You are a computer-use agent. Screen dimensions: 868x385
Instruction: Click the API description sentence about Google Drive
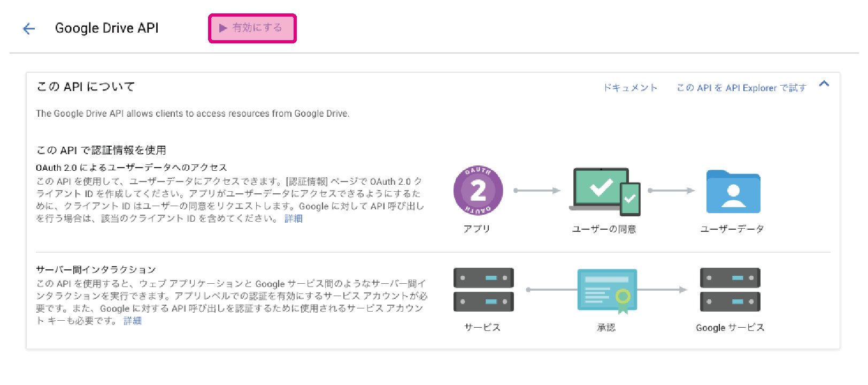pyautogui.click(x=193, y=114)
